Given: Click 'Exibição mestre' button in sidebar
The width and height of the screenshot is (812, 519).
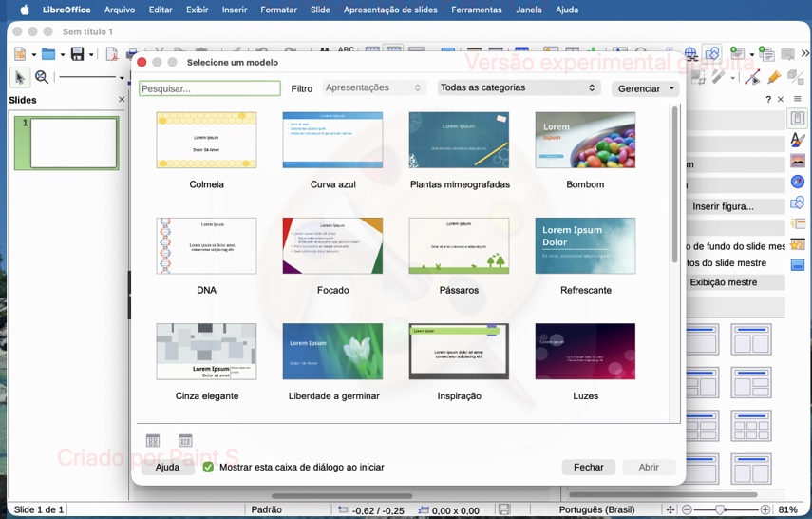Looking at the screenshot, I should (x=735, y=282).
